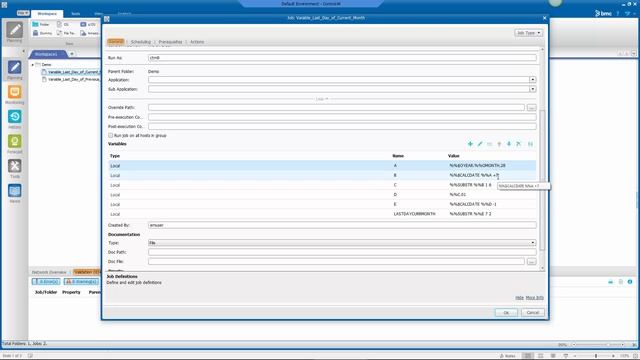Edit selected variable with pencil icon
The width and height of the screenshot is (640, 360).
pyautogui.click(x=480, y=144)
